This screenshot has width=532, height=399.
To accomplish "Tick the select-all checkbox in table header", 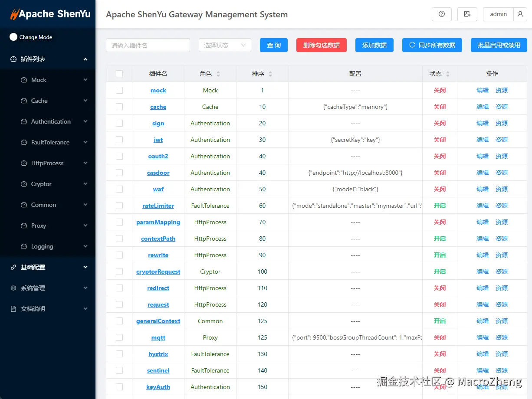I will [x=119, y=74].
